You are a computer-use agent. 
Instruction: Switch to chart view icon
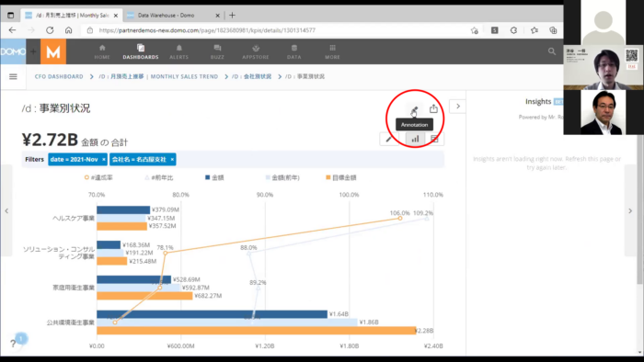(x=415, y=139)
